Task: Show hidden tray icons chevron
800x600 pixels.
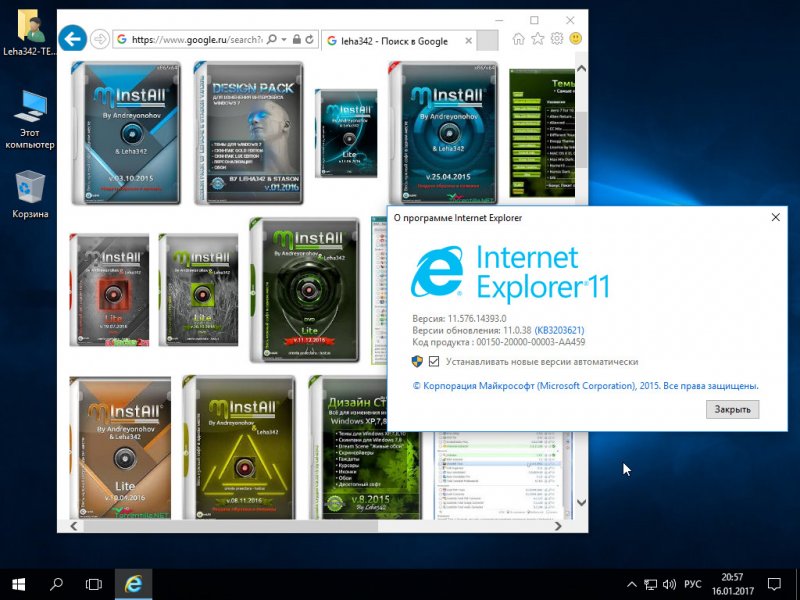Action: point(632,585)
